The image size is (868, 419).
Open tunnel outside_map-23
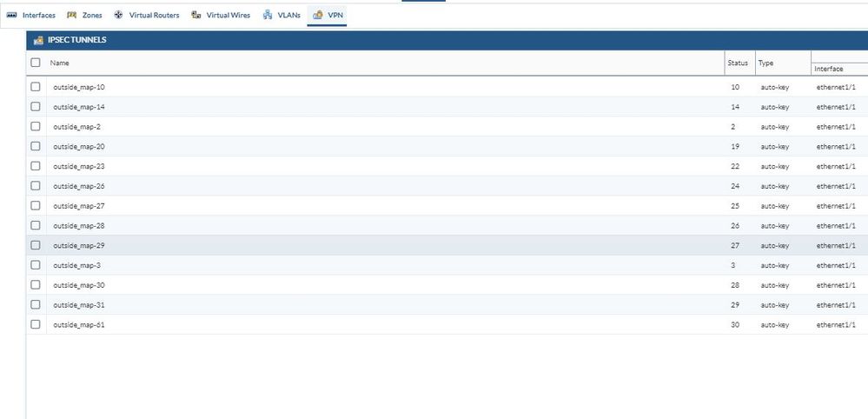coord(79,166)
